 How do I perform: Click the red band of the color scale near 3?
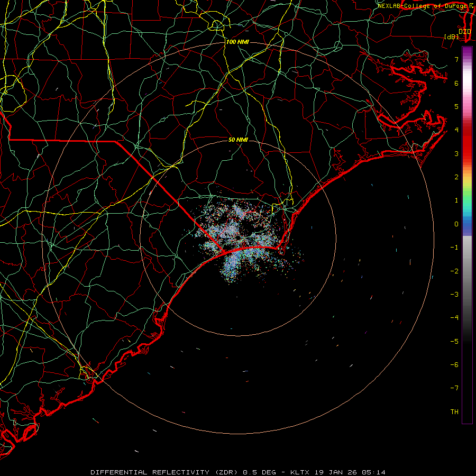point(467,149)
